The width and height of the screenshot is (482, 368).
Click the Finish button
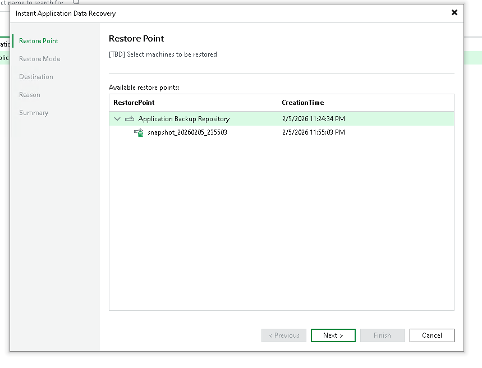pyautogui.click(x=382, y=335)
